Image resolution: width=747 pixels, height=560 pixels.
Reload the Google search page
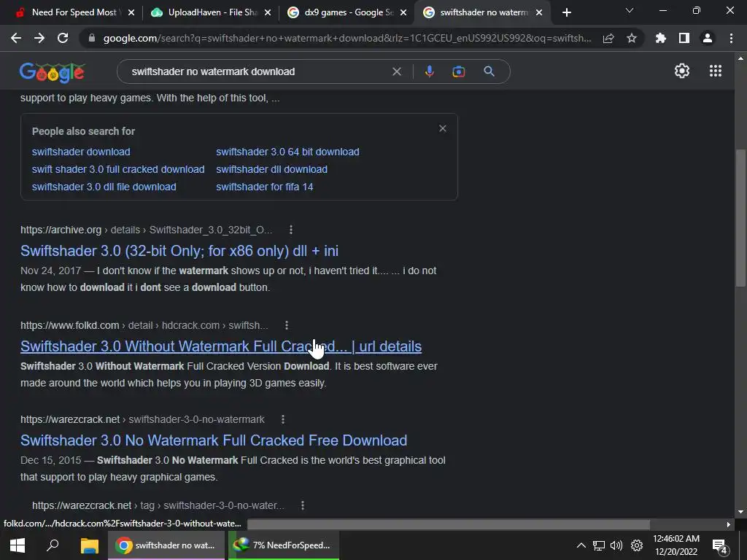63,38
